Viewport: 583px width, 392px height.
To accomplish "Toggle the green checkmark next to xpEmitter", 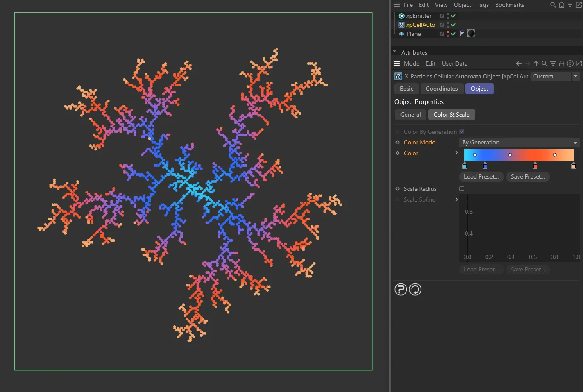I will pos(453,16).
